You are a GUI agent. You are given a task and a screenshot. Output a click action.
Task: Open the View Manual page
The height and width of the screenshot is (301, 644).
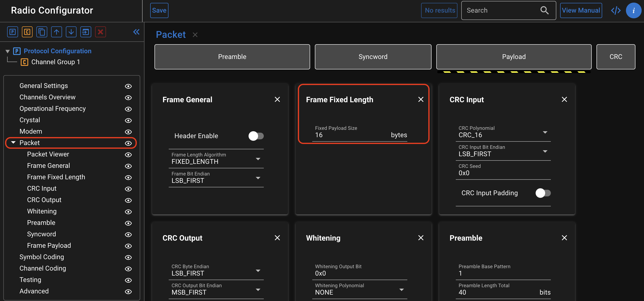[581, 10]
